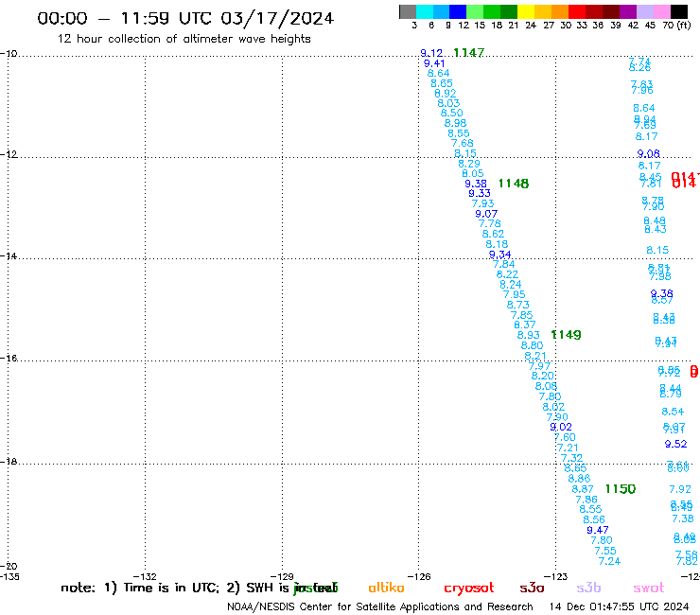Click the longitude label -126
Image resolution: width=700 pixels, height=615 pixels.
pyautogui.click(x=419, y=576)
